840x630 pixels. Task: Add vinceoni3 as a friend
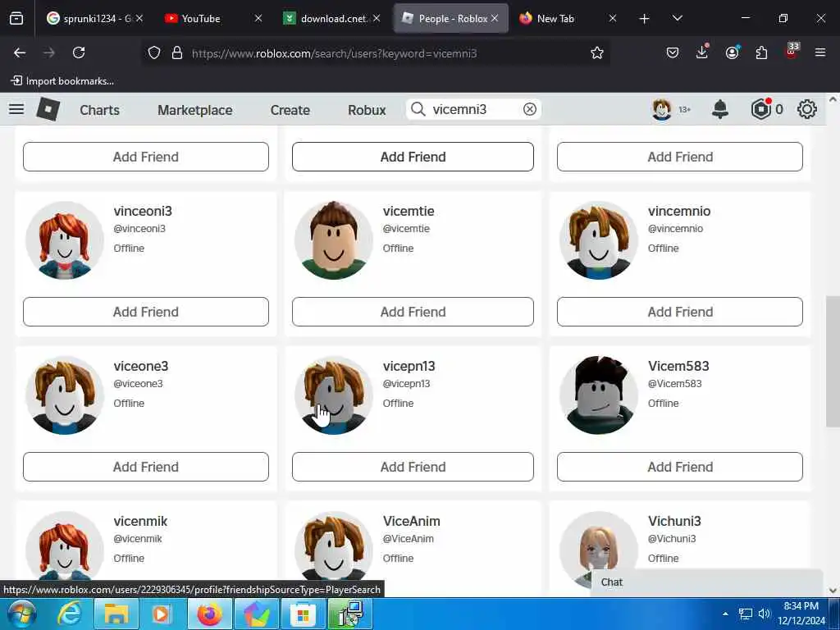tap(146, 312)
